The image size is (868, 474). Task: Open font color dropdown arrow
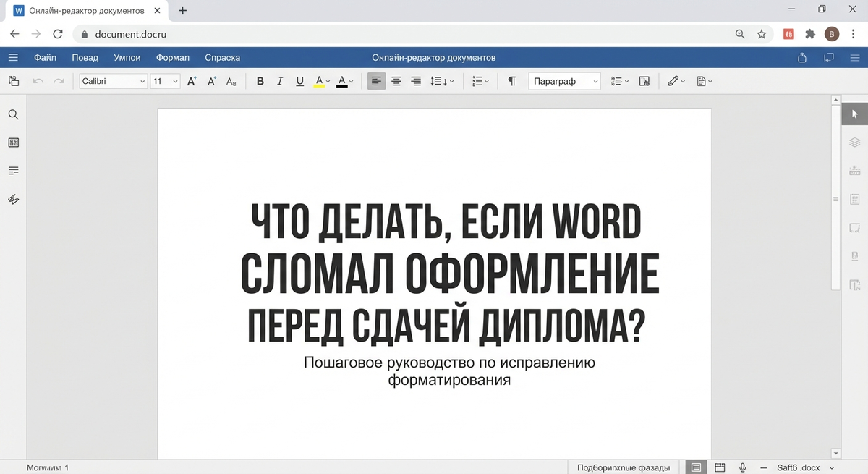pos(351,82)
